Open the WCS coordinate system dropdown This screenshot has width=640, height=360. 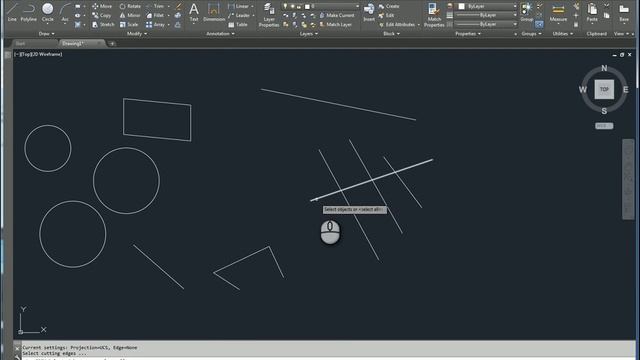[x=604, y=126]
